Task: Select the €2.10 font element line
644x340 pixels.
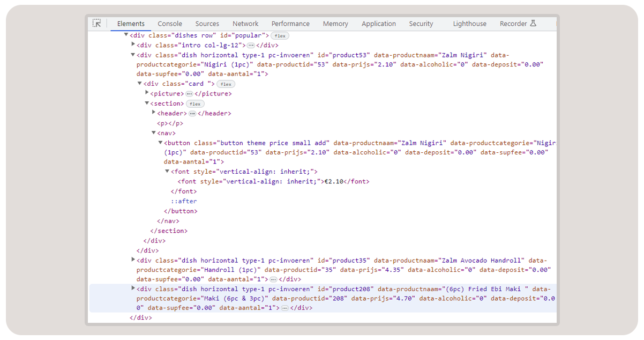Action: click(x=273, y=181)
